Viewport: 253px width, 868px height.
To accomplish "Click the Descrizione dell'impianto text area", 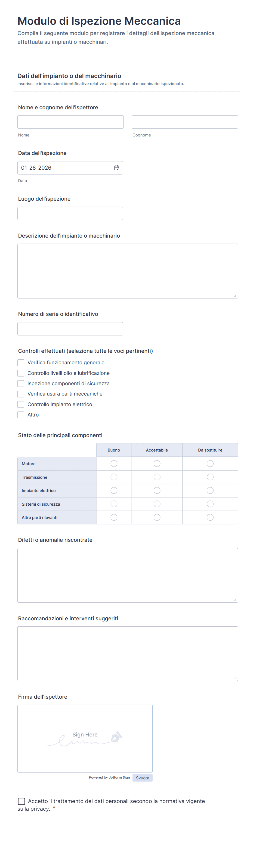I will coord(128,271).
